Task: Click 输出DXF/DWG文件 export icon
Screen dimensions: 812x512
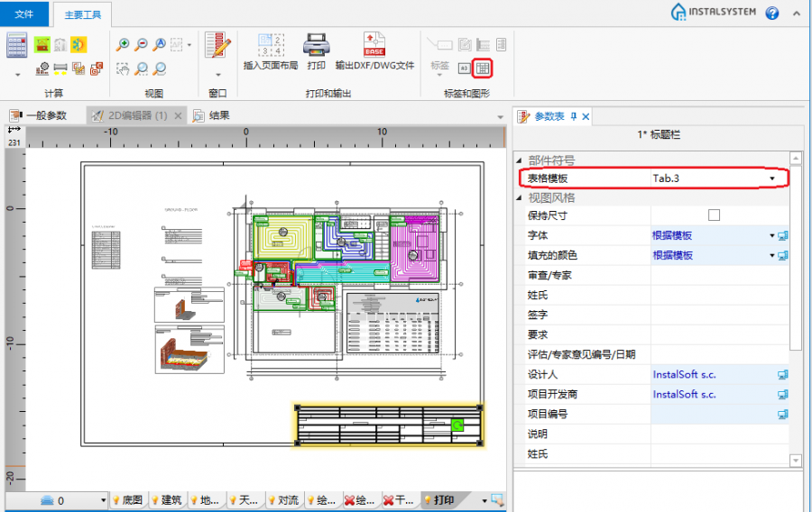Action: 374,45
